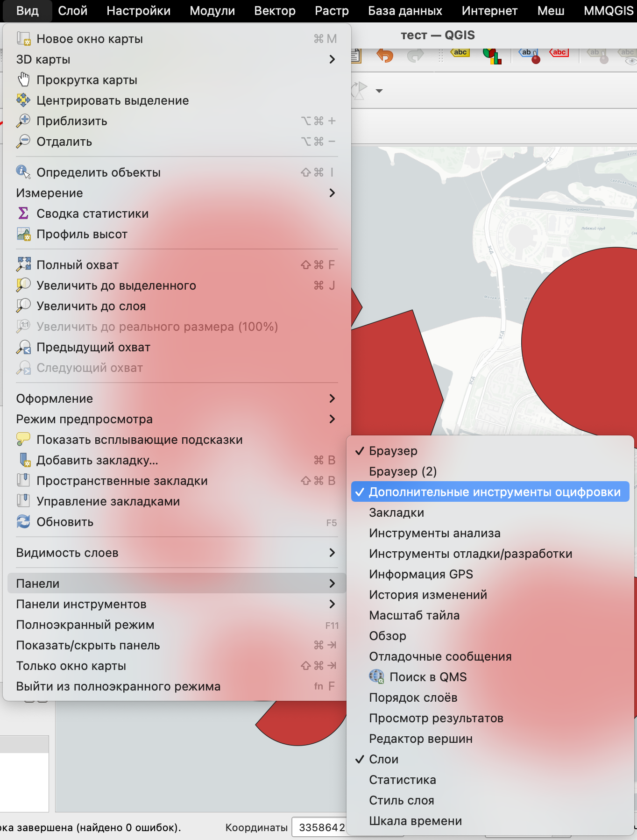The width and height of the screenshot is (637, 840).
Task: Open Statistical Summary via sigma icon
Action: (x=23, y=214)
